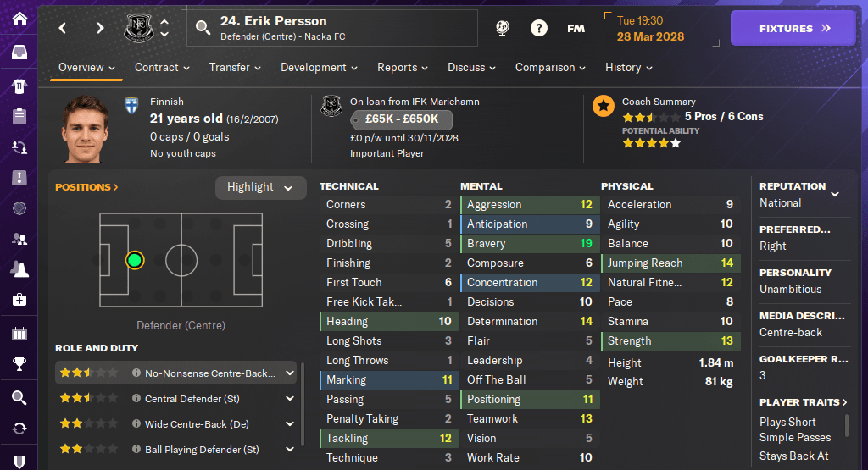The image size is (868, 470).
Task: Expand No-Nonsense Centre-Back role options
Action: (x=290, y=373)
